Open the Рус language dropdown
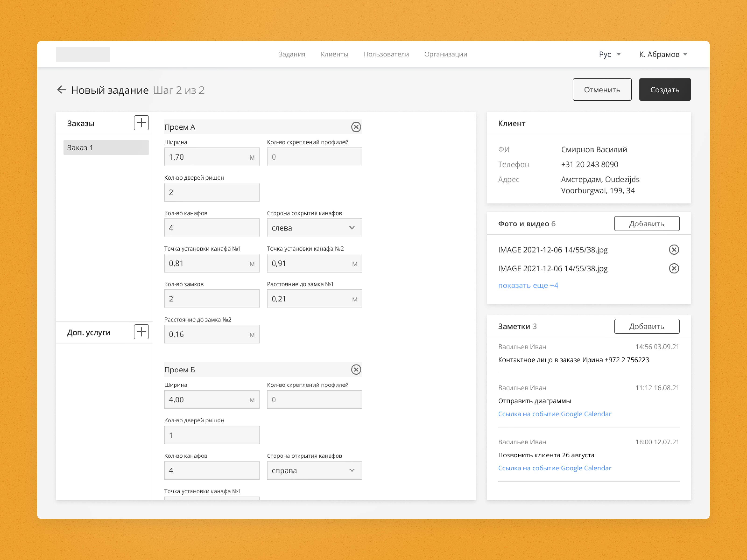This screenshot has width=747, height=560. tap(610, 54)
